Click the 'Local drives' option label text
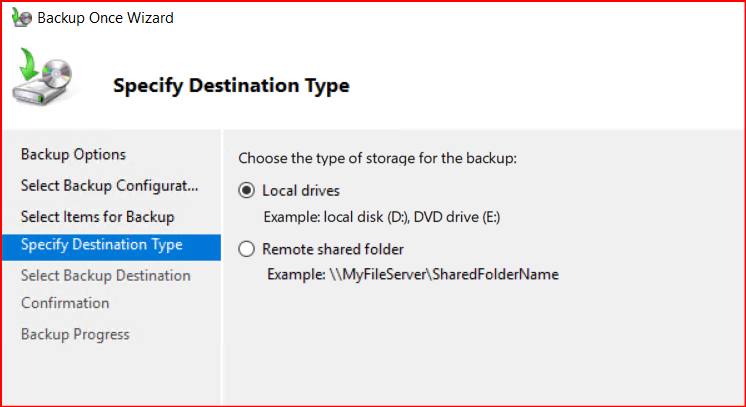 pyautogui.click(x=300, y=190)
